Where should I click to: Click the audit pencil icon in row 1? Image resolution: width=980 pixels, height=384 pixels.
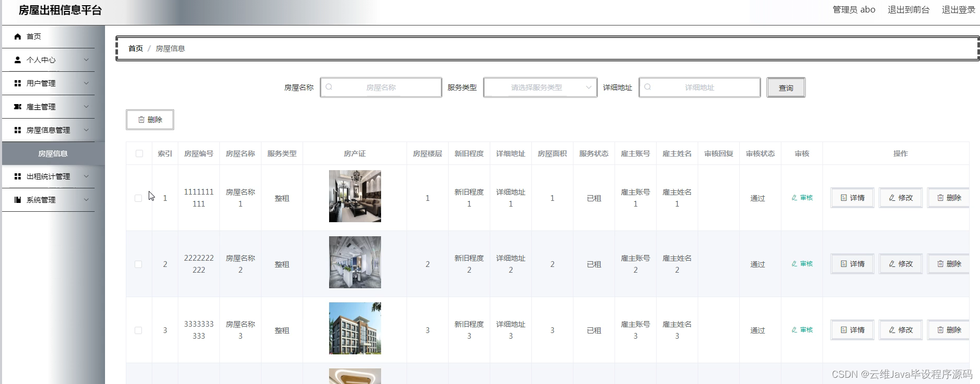(794, 198)
